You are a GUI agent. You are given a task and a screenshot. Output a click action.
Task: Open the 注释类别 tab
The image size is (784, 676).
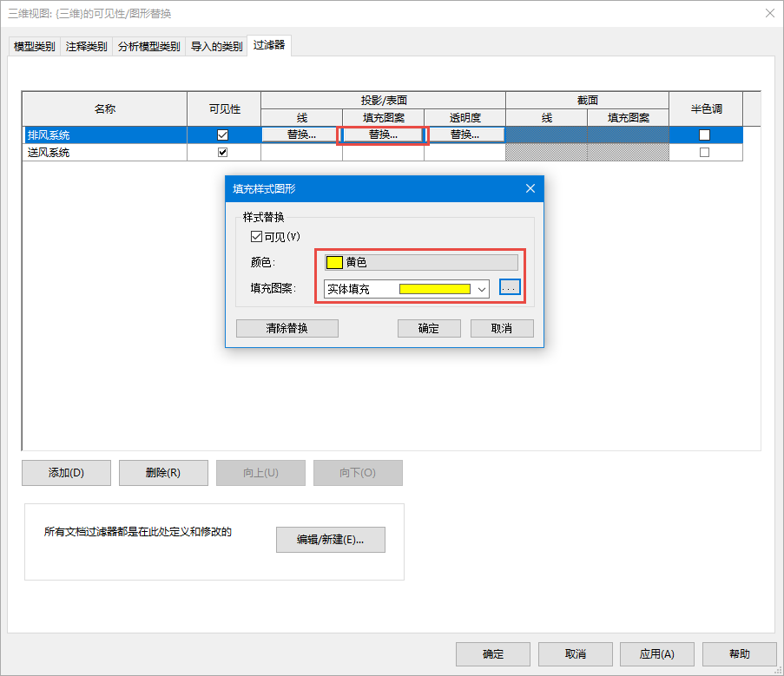(87, 47)
